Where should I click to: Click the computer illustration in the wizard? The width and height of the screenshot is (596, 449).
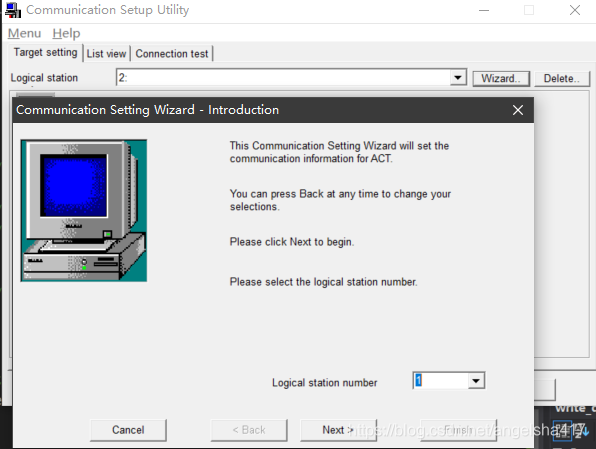click(x=84, y=211)
